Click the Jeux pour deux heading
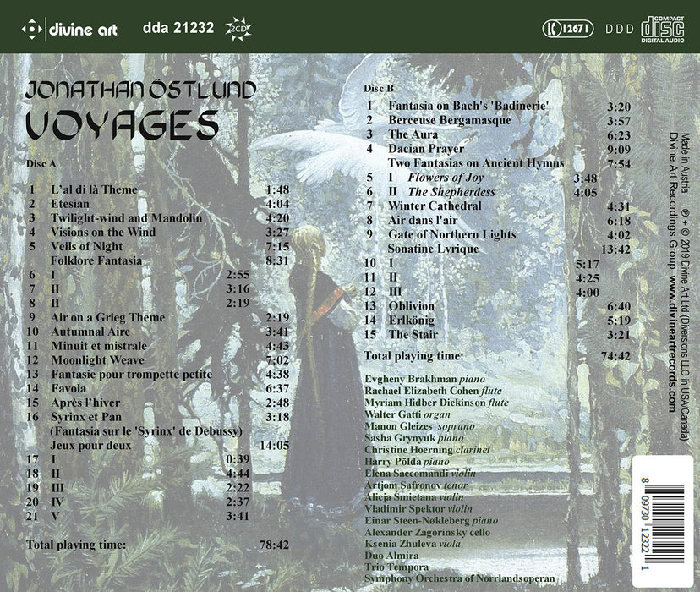 90,446
